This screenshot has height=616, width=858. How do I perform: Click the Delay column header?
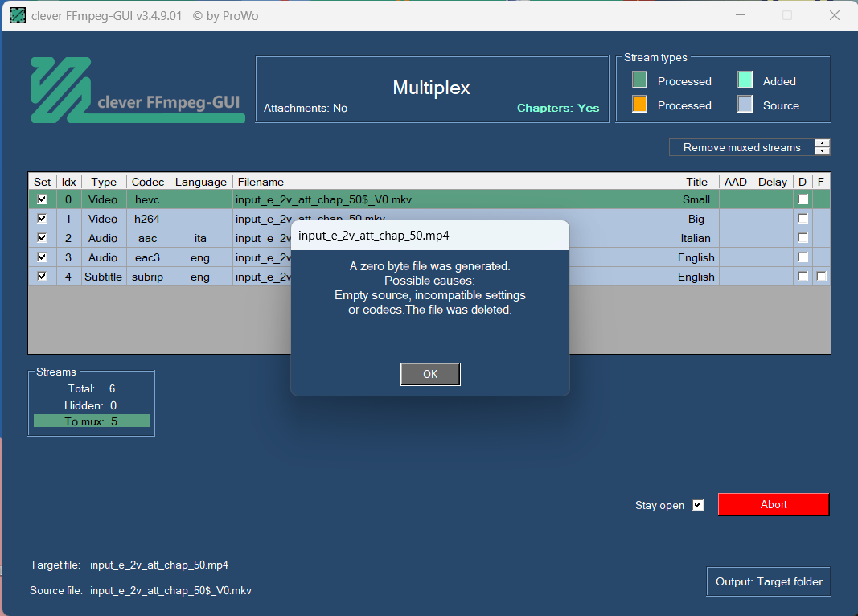pos(773,182)
